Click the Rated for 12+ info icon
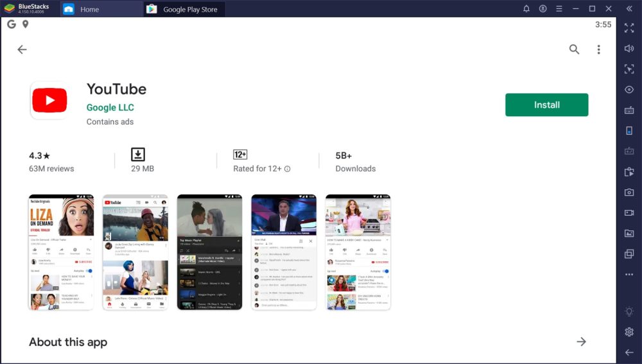Viewport: 642px width, 364px height. point(288,169)
